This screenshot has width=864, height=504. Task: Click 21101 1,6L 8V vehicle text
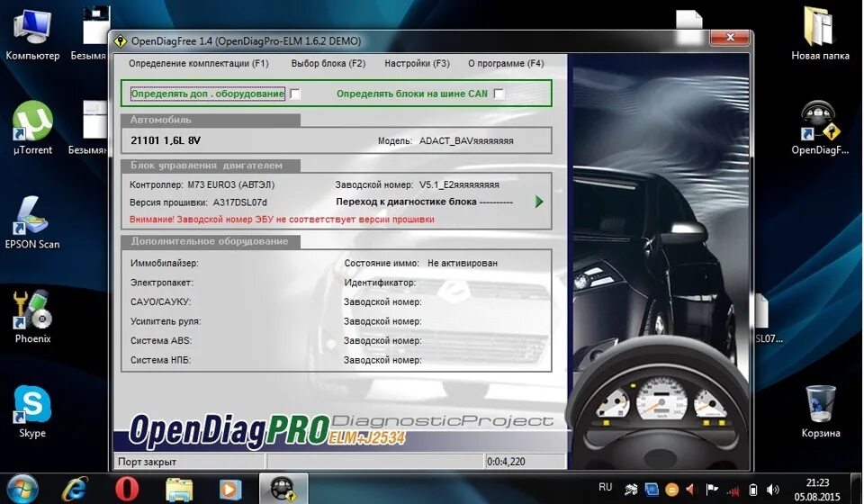(x=166, y=140)
